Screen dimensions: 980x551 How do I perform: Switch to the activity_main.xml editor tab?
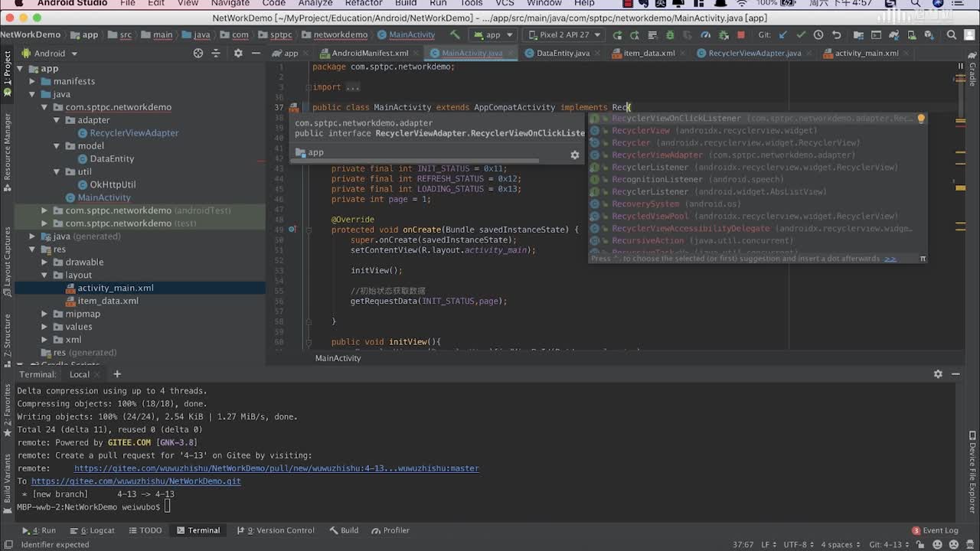pyautogui.click(x=866, y=53)
